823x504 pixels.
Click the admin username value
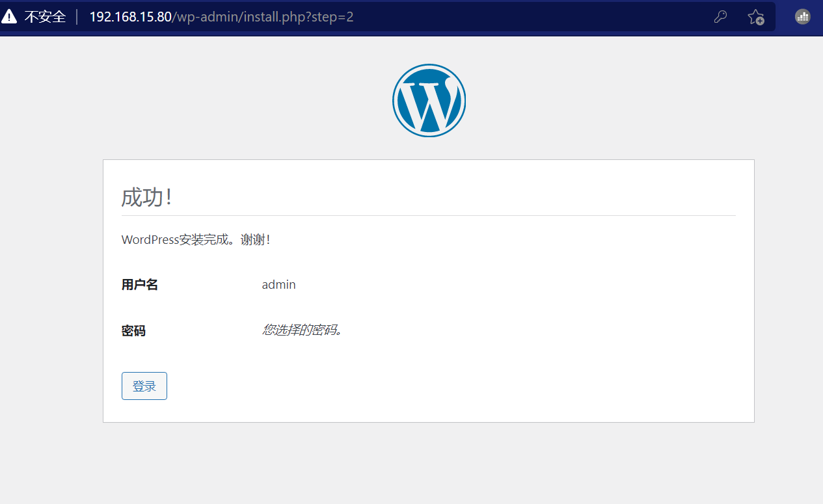[x=279, y=285]
